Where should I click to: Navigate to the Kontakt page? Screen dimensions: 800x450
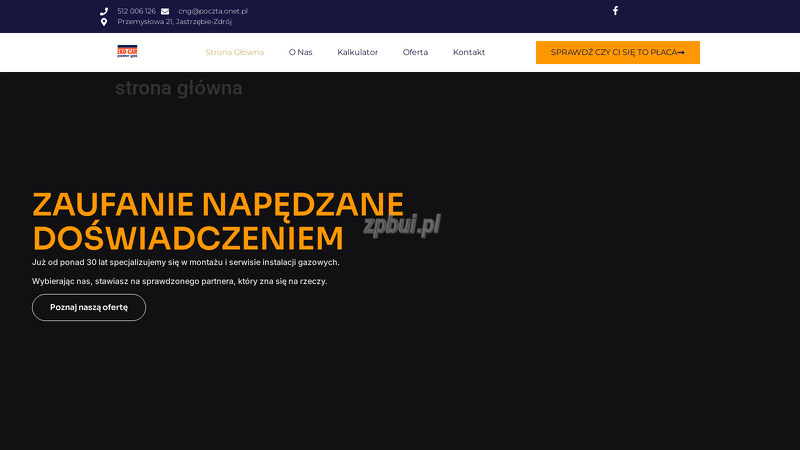(469, 52)
